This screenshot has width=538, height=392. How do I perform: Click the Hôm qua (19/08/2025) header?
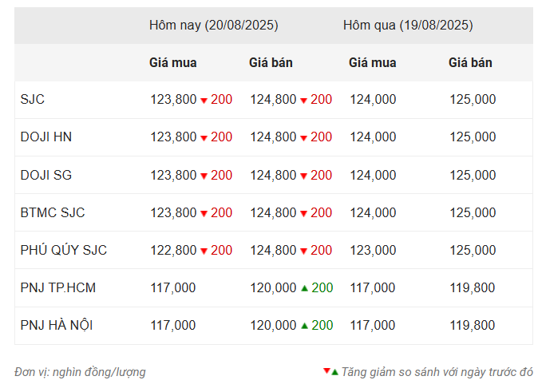pyautogui.click(x=408, y=26)
